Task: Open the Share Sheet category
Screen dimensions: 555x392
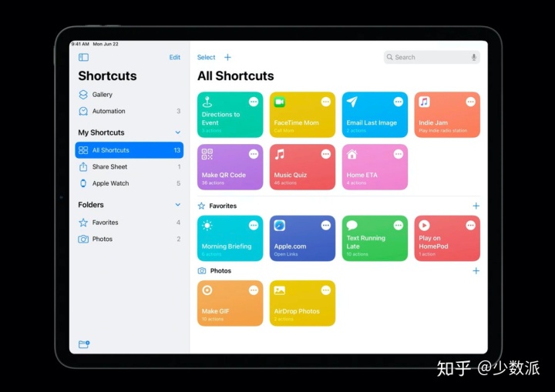Action: click(x=129, y=166)
